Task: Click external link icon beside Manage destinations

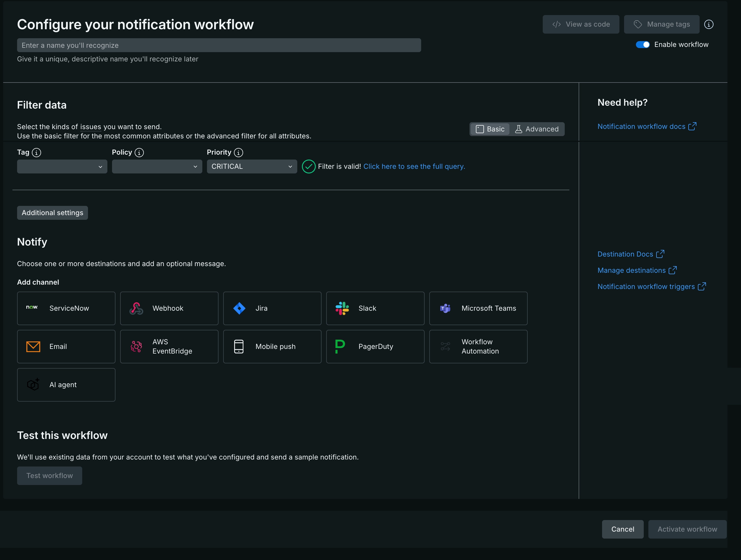Action: [673, 270]
